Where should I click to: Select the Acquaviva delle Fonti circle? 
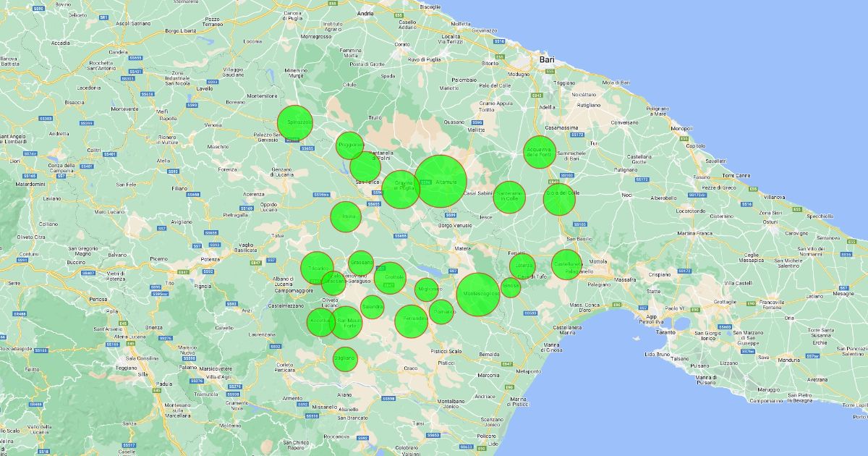point(539,152)
